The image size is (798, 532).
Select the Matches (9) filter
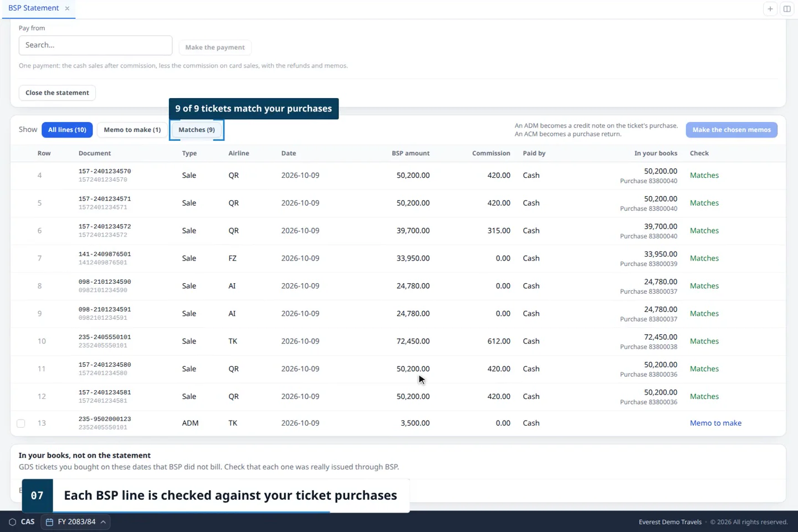pyautogui.click(x=197, y=130)
